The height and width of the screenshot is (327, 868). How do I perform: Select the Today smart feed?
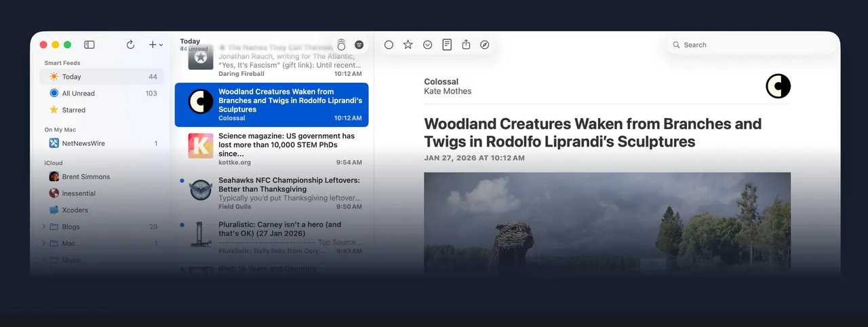coord(102,77)
